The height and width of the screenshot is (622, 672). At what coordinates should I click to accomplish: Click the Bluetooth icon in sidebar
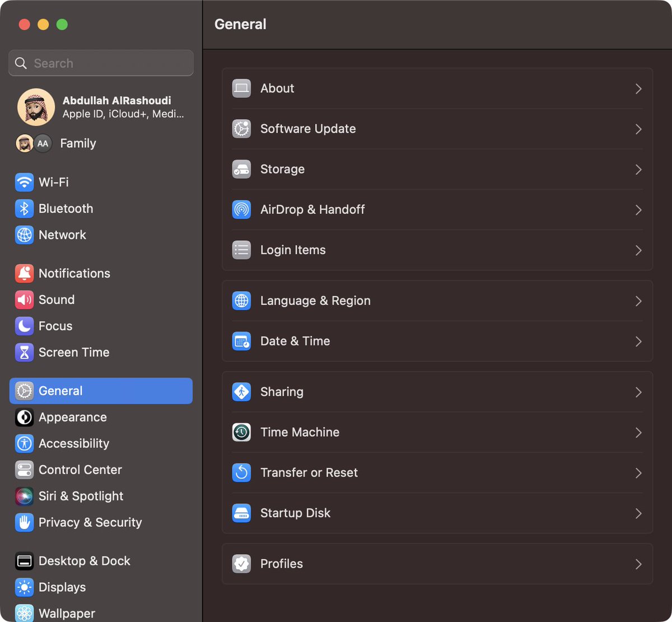24,208
